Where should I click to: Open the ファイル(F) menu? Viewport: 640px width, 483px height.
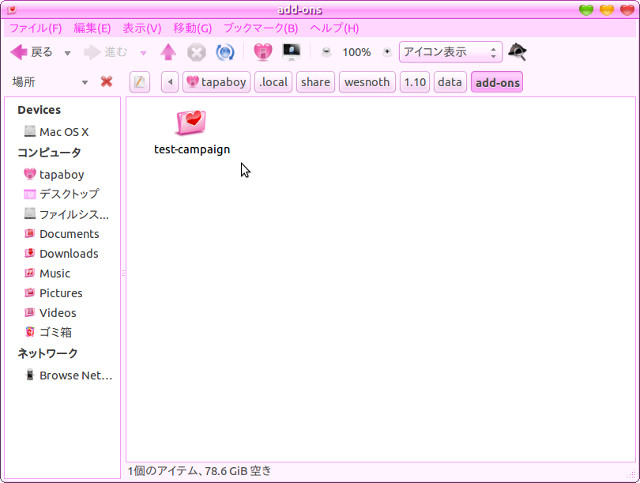(36, 28)
